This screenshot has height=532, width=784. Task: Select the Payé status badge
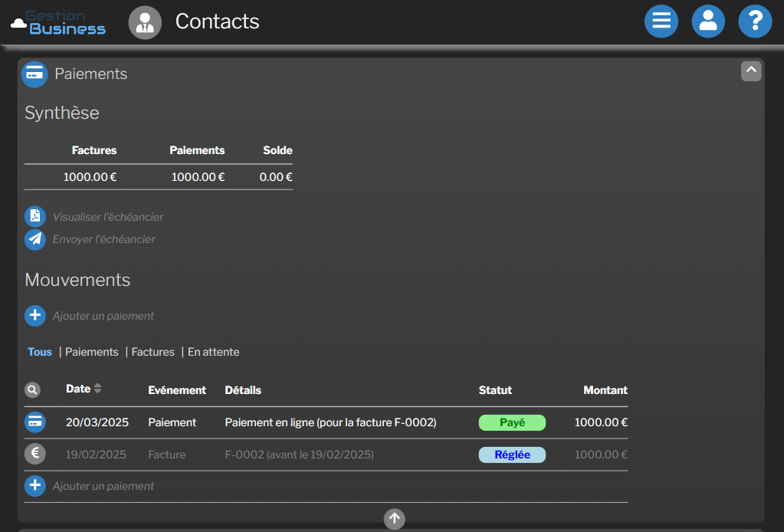pos(512,422)
